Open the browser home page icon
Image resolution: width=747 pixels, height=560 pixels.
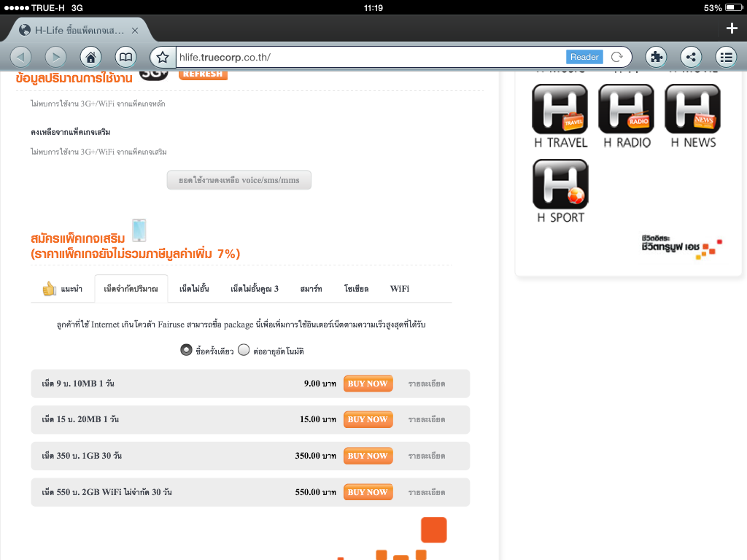[x=90, y=58]
